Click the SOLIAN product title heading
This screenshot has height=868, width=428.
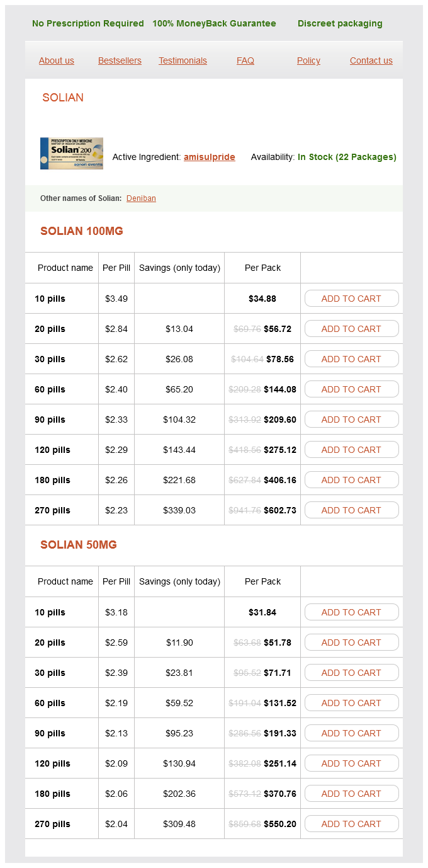point(63,98)
